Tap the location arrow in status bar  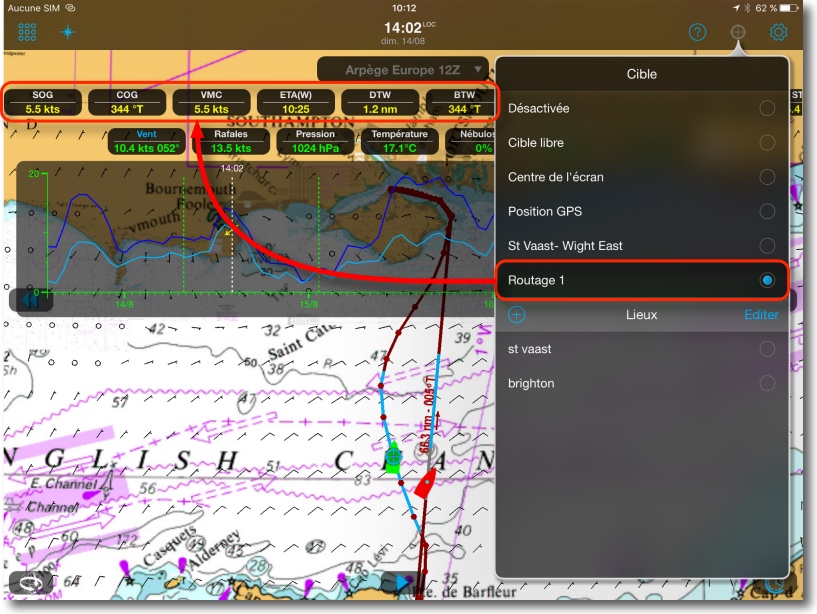[x=736, y=8]
